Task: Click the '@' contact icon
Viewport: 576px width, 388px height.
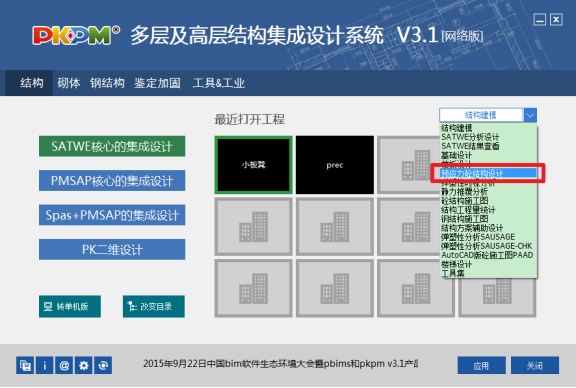Action: point(64,365)
